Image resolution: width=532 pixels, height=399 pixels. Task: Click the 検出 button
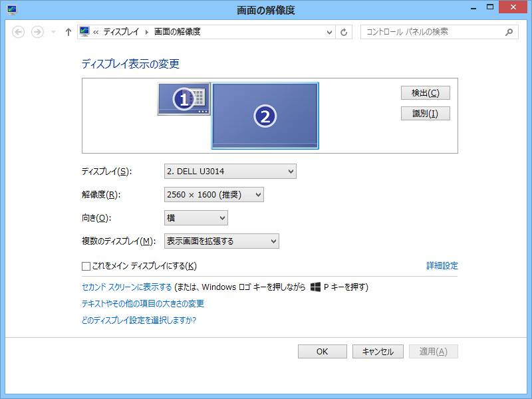pos(426,93)
